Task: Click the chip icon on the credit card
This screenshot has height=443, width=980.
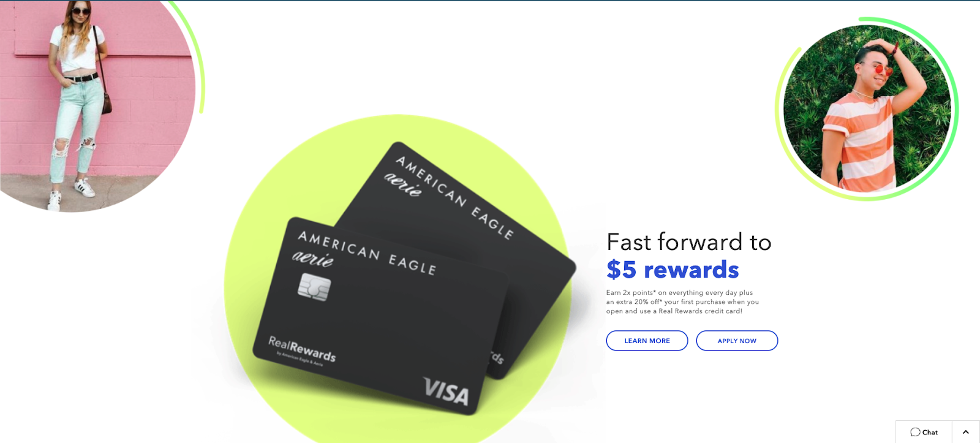Action: pos(314,287)
